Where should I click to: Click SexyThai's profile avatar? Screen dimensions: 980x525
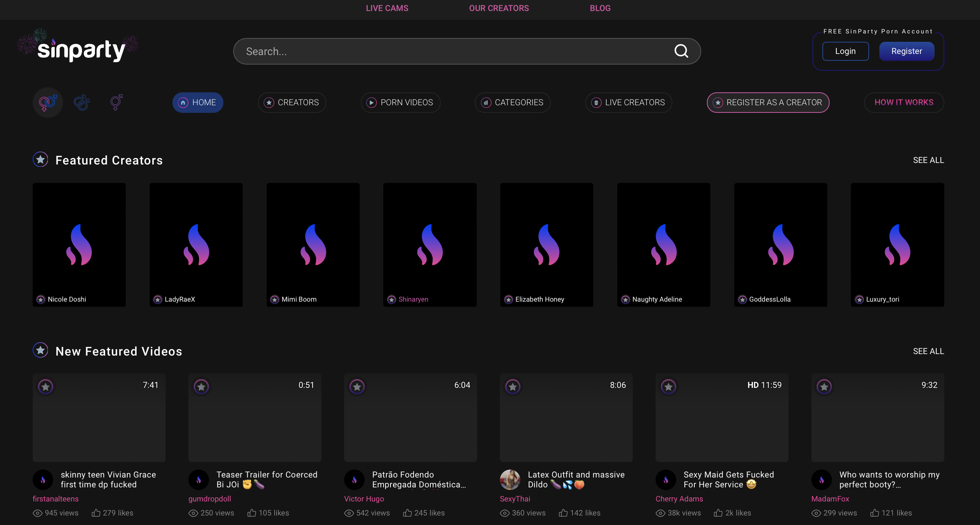click(x=510, y=479)
